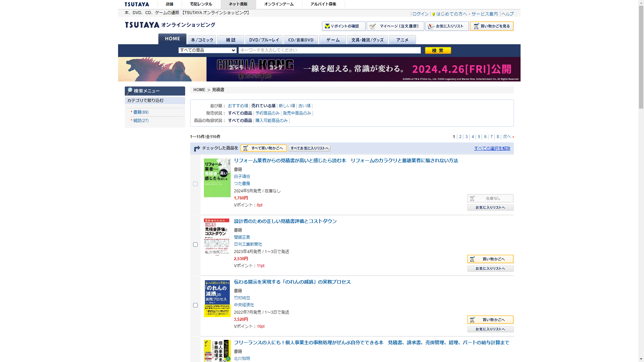Viewport: 644px width, 362px height.
Task: Open the 本/コミック tab
Action: (x=202, y=40)
